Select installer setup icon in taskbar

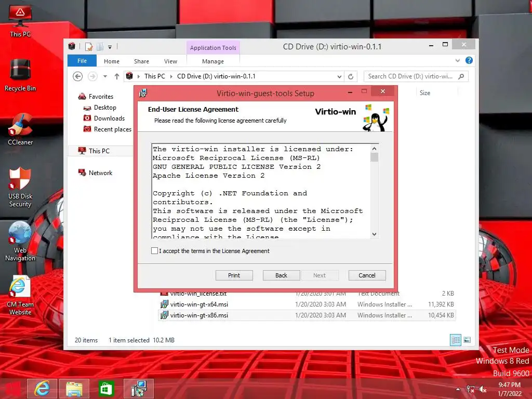tap(139, 389)
